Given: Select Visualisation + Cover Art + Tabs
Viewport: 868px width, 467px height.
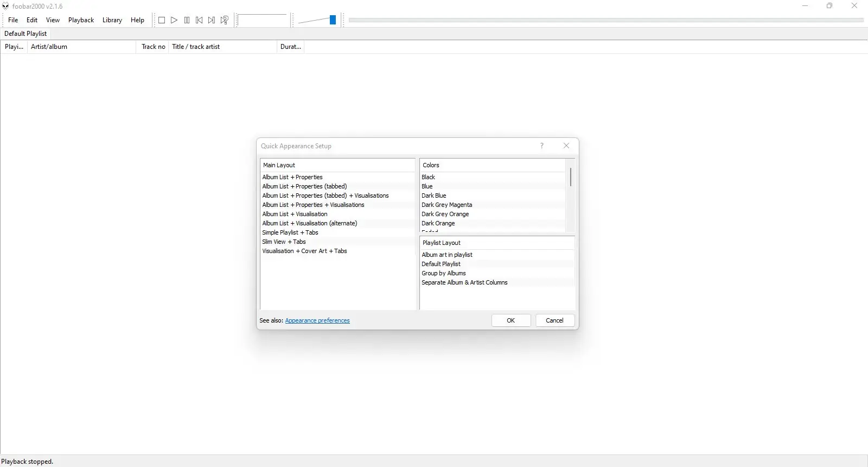Looking at the screenshot, I should point(337,251).
